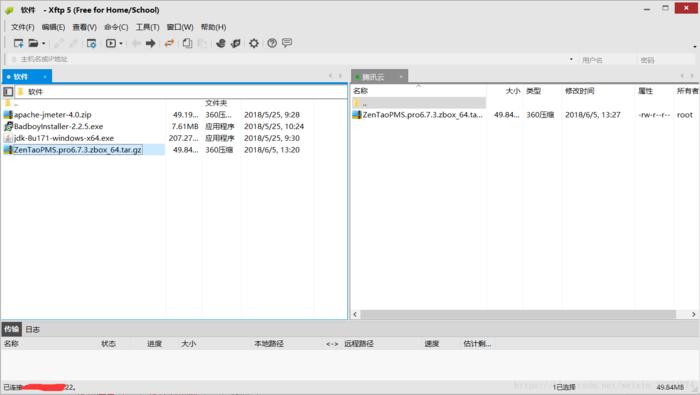
Task: Click the copy documents toolbar icon
Action: (188, 43)
